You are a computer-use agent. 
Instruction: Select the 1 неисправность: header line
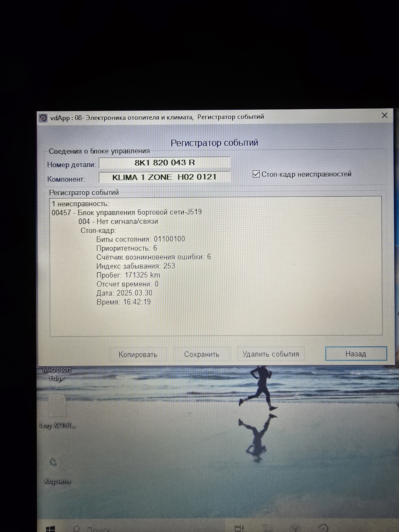tap(80, 204)
